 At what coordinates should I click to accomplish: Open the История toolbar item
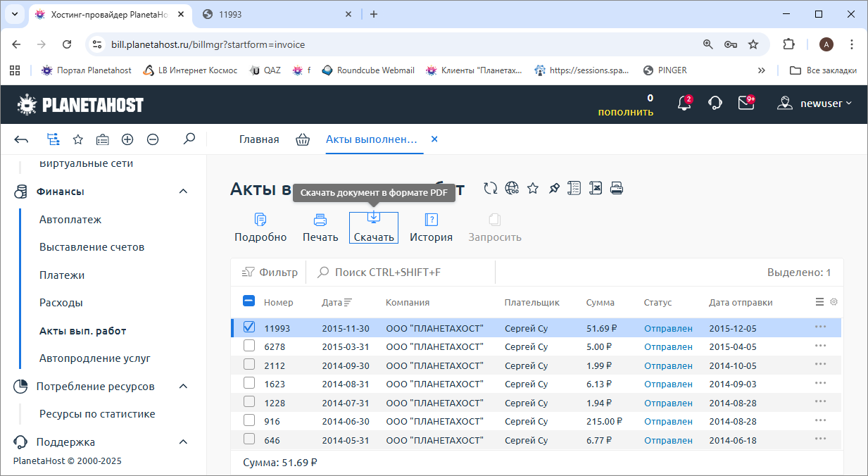[431, 227]
